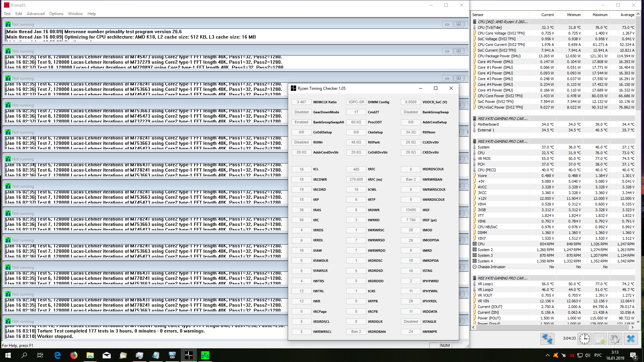This screenshot has width=644, height=362.
Task: Open the Test menu in Prime95
Action: click(x=7, y=14)
